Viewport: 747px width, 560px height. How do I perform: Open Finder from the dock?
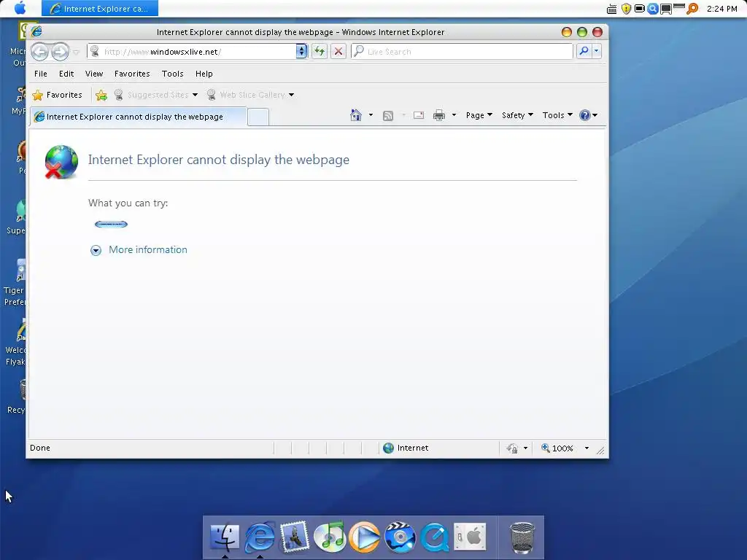[225, 537]
